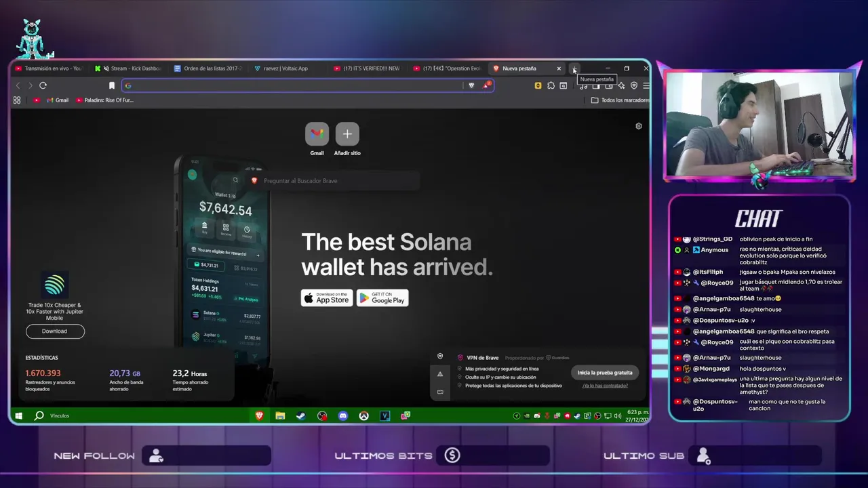Open the Brave hamburger main menu
Screen dimensions: 868x488
pos(646,85)
